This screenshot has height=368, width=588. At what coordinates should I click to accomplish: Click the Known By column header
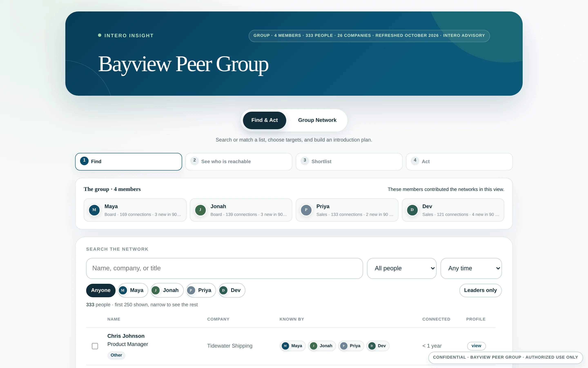point(292,319)
